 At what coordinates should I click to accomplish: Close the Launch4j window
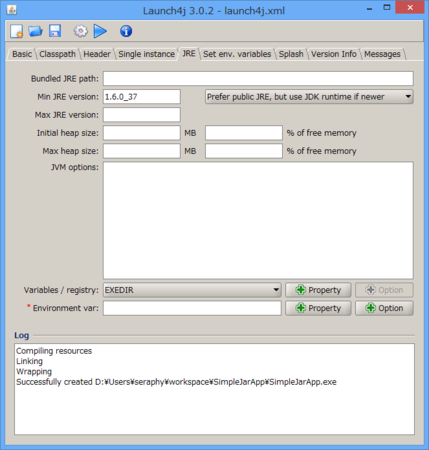[x=410, y=7]
